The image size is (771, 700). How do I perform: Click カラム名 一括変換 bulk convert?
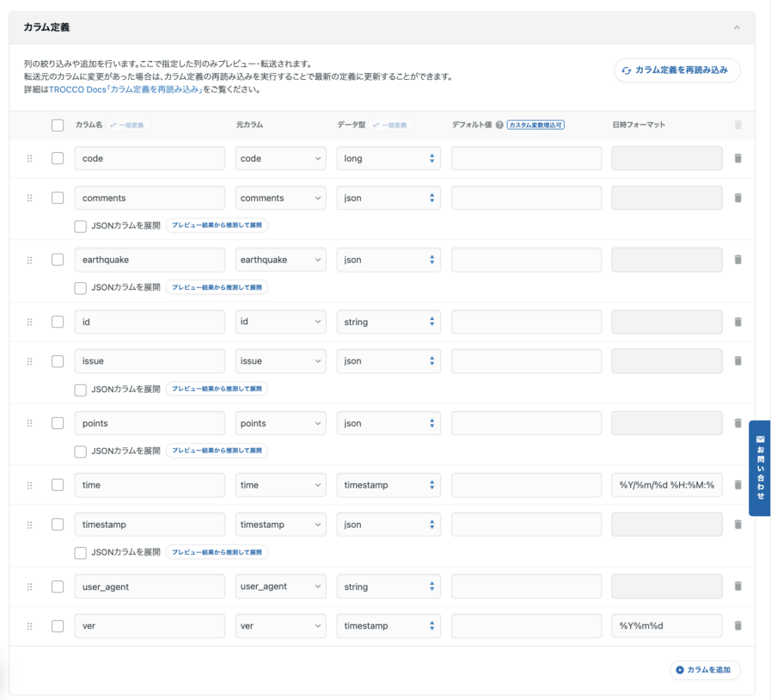click(131, 125)
